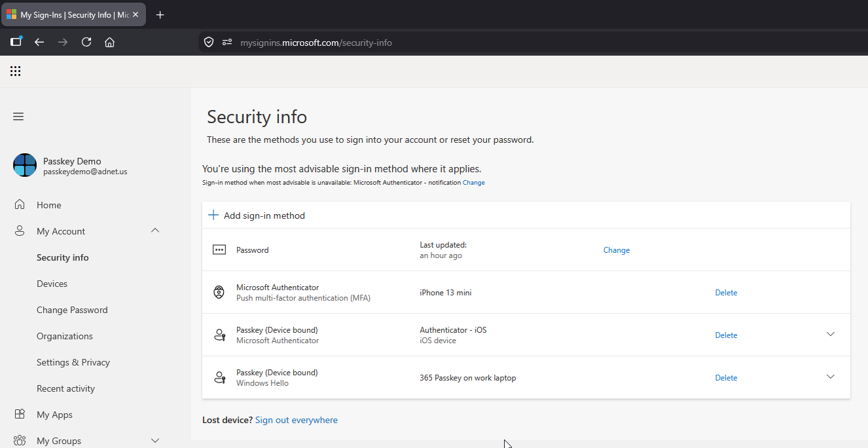Viewport: 868px width, 448px height.
Task: Expand the Authenticator iOS passkey details
Action: click(x=831, y=334)
